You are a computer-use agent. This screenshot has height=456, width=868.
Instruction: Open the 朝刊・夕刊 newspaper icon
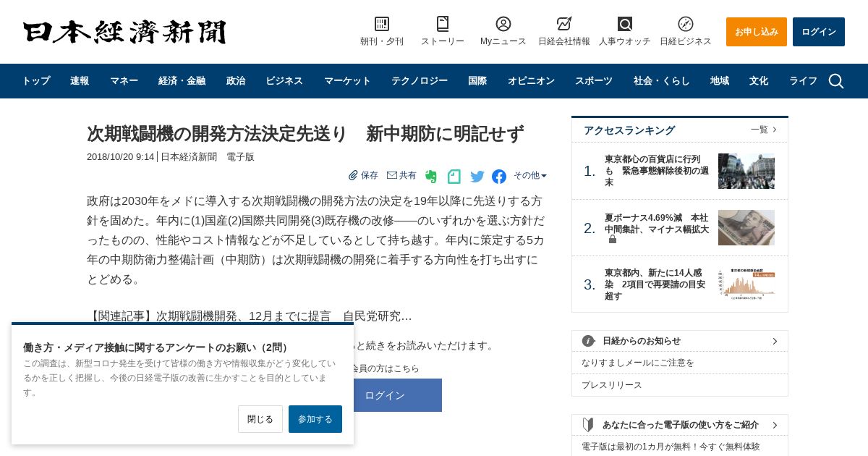pos(382,24)
